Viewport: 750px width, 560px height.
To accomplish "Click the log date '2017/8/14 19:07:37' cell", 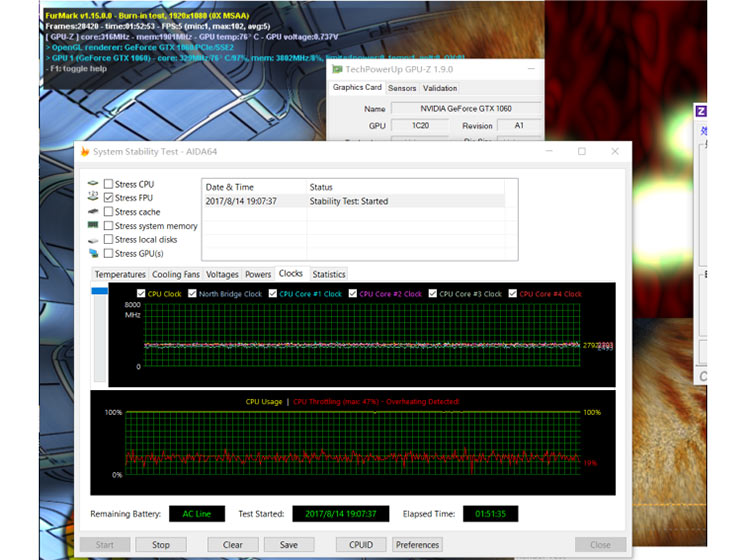I will pos(241,201).
